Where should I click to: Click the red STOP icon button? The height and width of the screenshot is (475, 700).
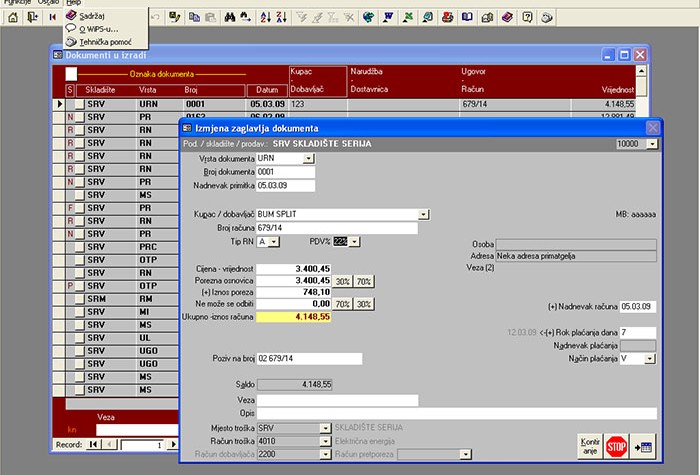point(616,446)
